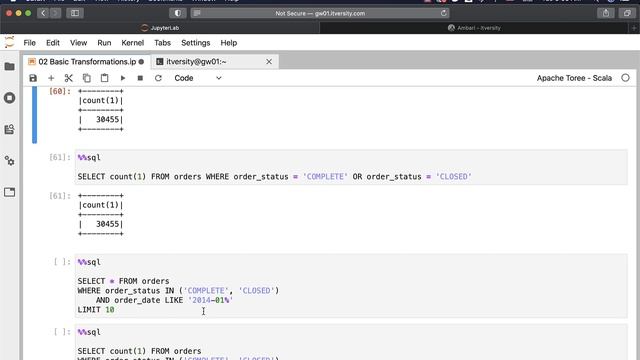Image resolution: width=640 pixels, height=360 pixels.
Task: Interrupt the kernel with the stop icon
Action: coord(140,78)
